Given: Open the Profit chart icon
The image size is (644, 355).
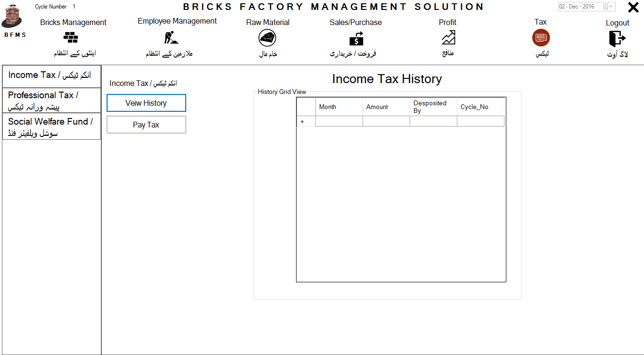Looking at the screenshot, I should 448,37.
